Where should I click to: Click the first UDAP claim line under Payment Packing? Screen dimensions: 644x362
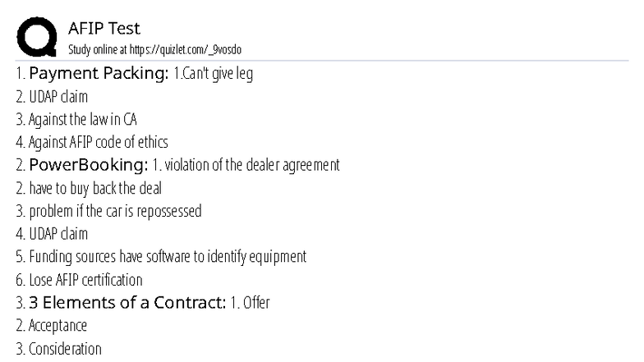coord(52,97)
